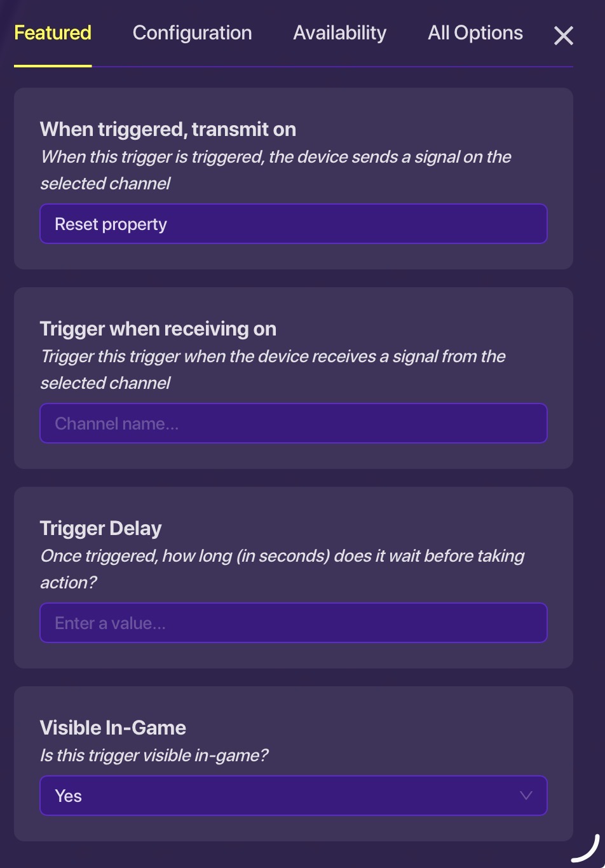Click the Trigger Delay value field

294,623
